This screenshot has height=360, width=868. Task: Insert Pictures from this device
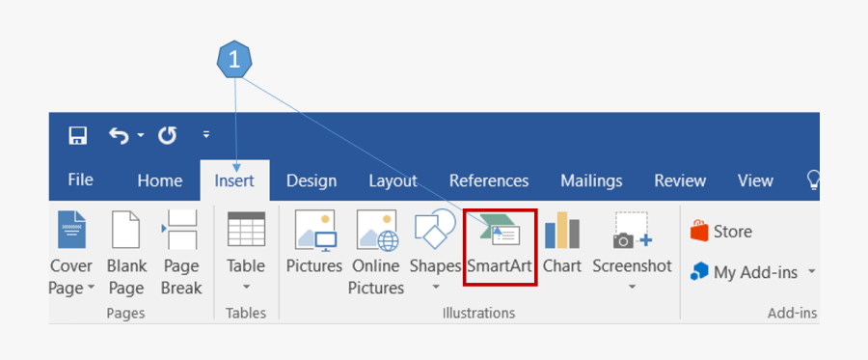313,243
